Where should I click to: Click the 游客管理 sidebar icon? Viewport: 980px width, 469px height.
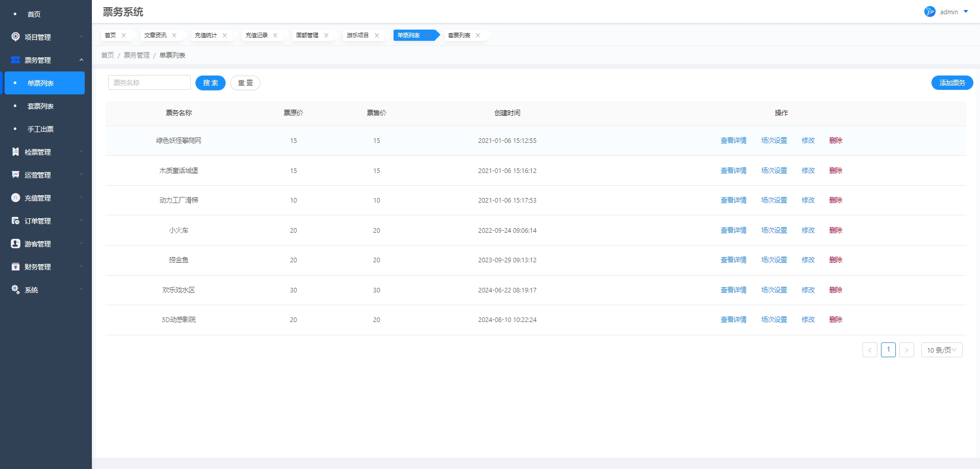(x=15, y=243)
